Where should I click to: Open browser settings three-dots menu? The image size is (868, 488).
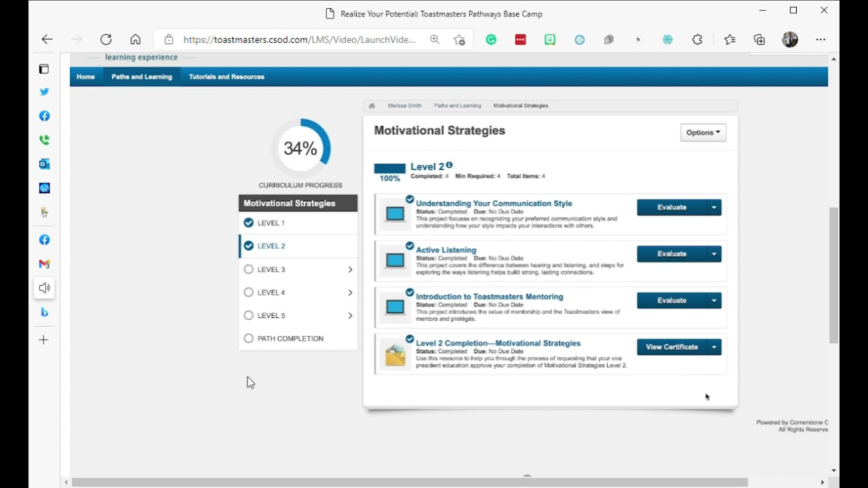pos(821,39)
